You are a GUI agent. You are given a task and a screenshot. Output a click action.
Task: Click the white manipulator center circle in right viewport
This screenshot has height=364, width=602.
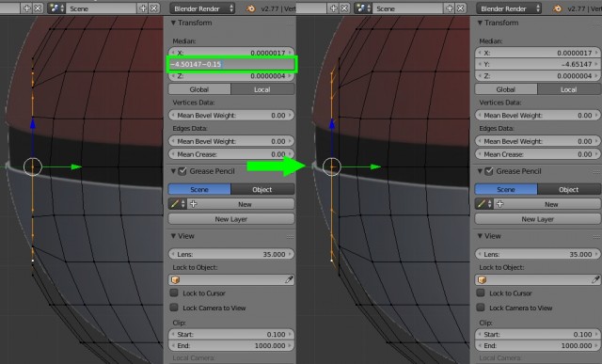[x=332, y=167]
